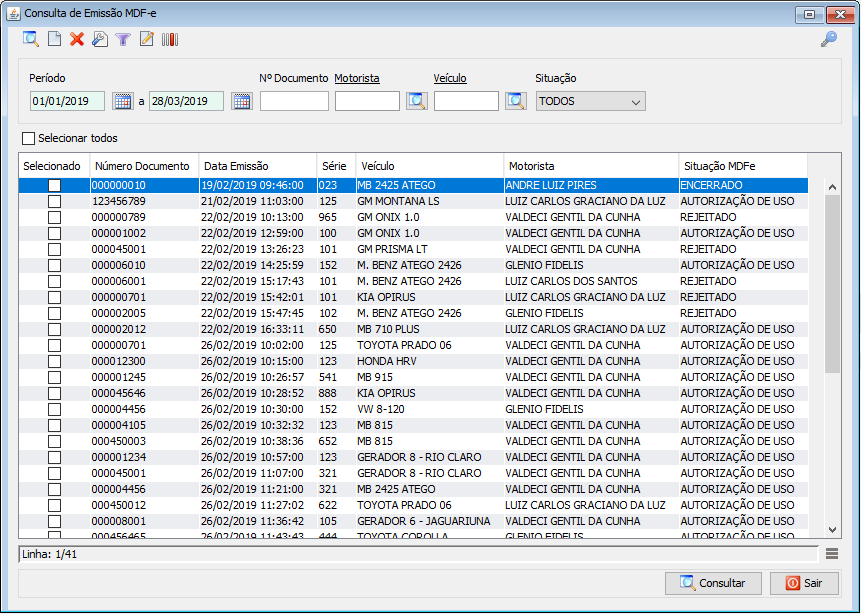The width and height of the screenshot is (861, 614).
Task: Click the MB 915 vehicle cell
Action: [x=430, y=377]
